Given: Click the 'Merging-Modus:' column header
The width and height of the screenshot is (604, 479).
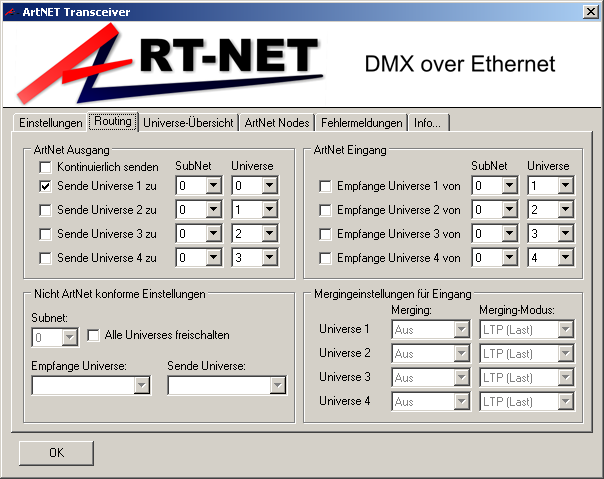Looking at the screenshot, I should click(517, 310).
